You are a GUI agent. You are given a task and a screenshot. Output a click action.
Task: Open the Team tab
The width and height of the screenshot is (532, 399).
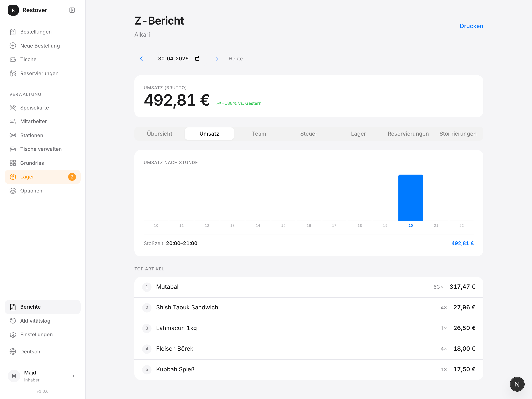[259, 134]
